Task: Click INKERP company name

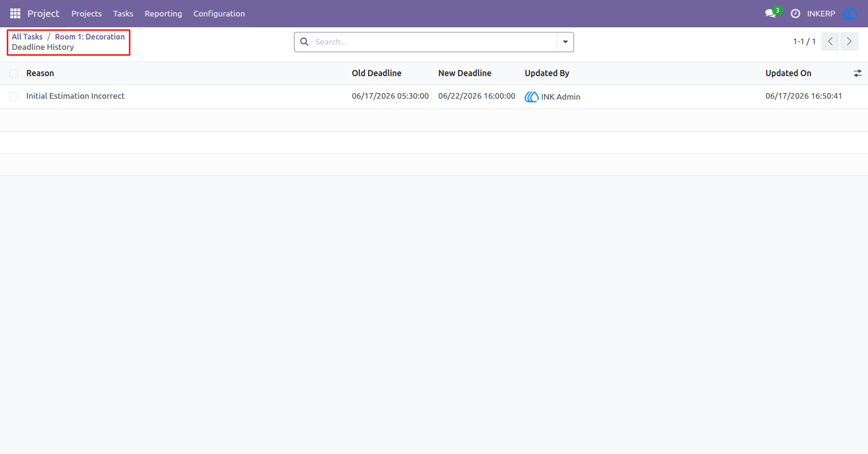Action: [x=821, y=14]
